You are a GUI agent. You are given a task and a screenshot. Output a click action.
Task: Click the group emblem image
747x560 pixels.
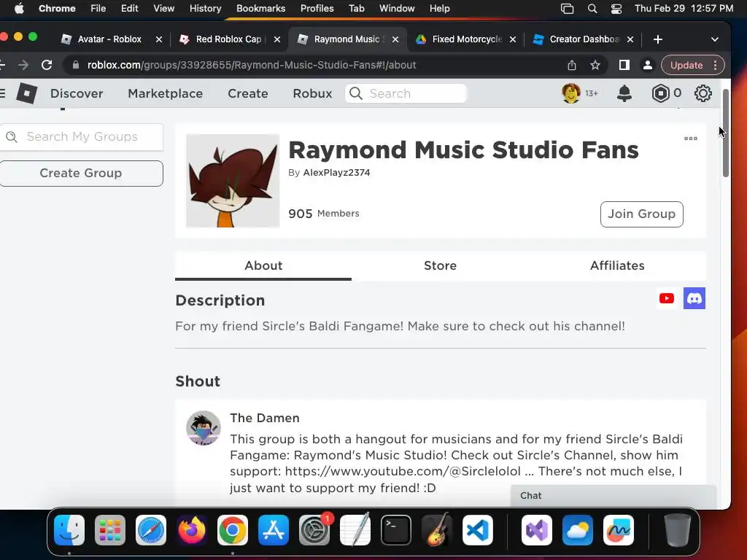233,181
